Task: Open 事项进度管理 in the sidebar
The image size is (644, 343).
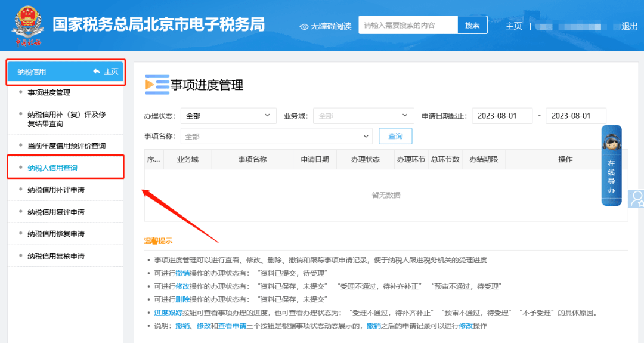Action: [x=49, y=92]
